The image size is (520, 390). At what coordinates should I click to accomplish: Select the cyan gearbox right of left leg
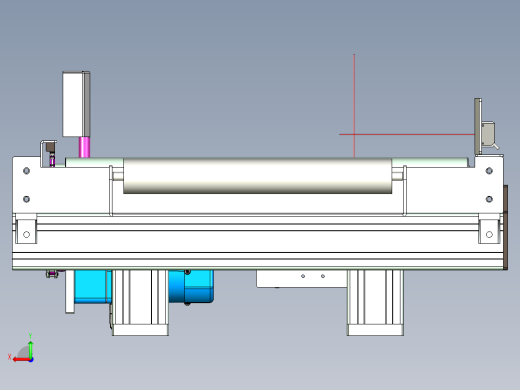(x=191, y=287)
